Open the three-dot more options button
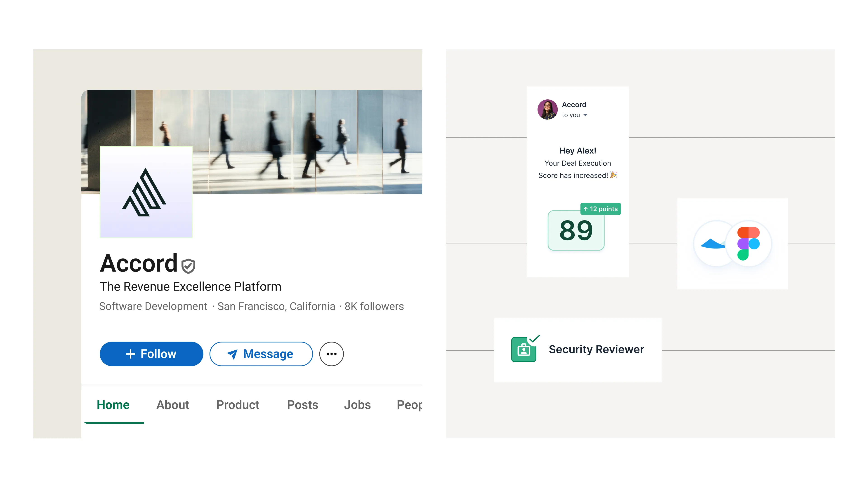This screenshot has height=488, width=868. [331, 354]
